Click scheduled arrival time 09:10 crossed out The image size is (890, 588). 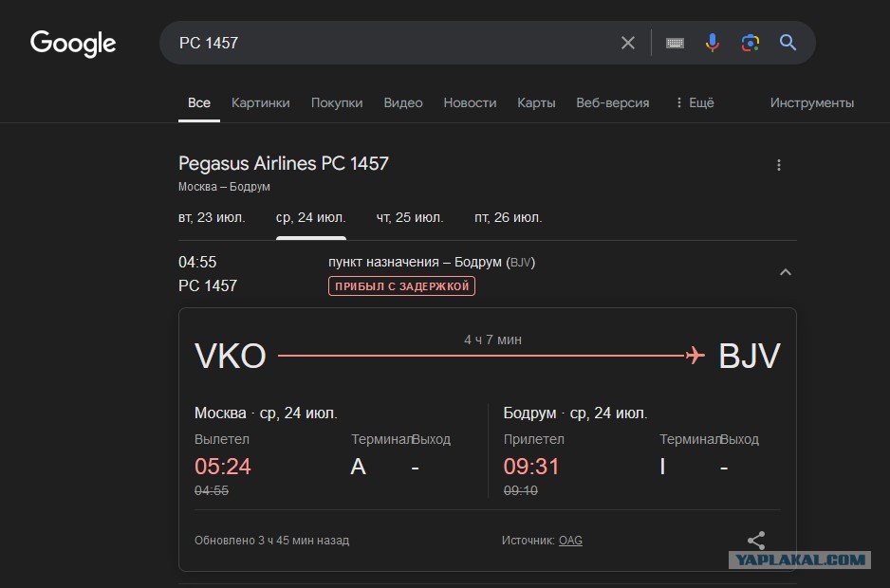521,490
